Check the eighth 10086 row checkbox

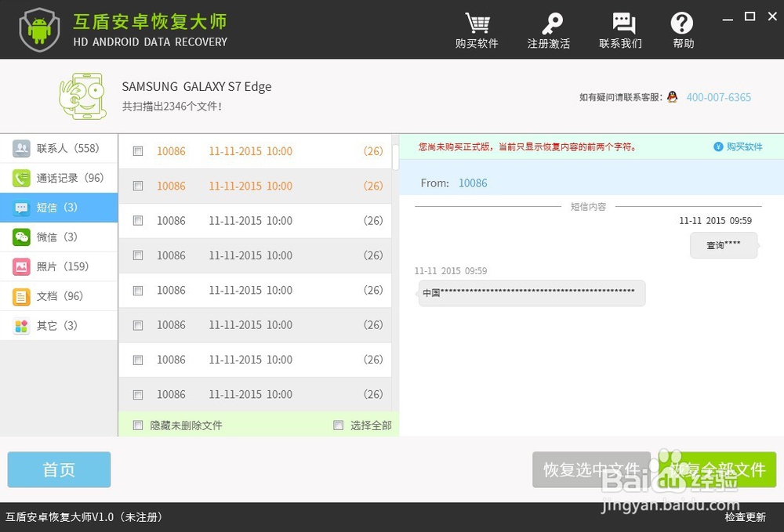(x=138, y=395)
